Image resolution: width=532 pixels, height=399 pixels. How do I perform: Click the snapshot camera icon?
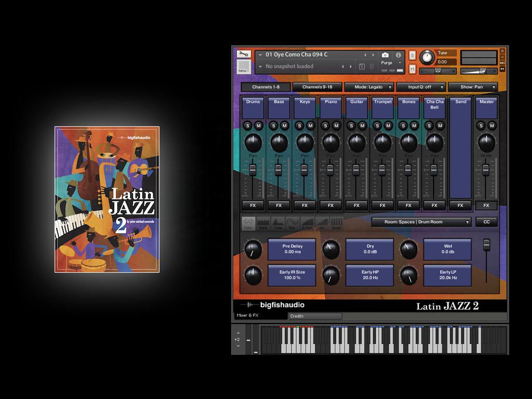click(385, 55)
